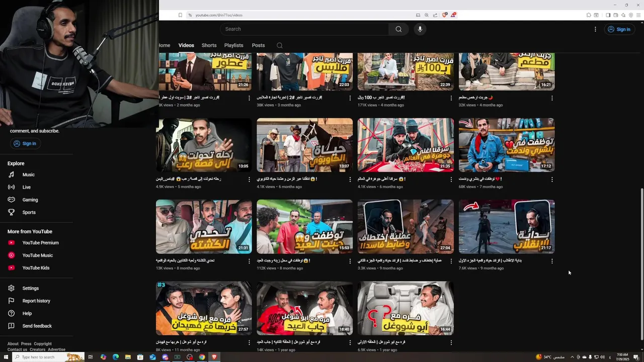Open Task View on the taskbar

coord(91,357)
